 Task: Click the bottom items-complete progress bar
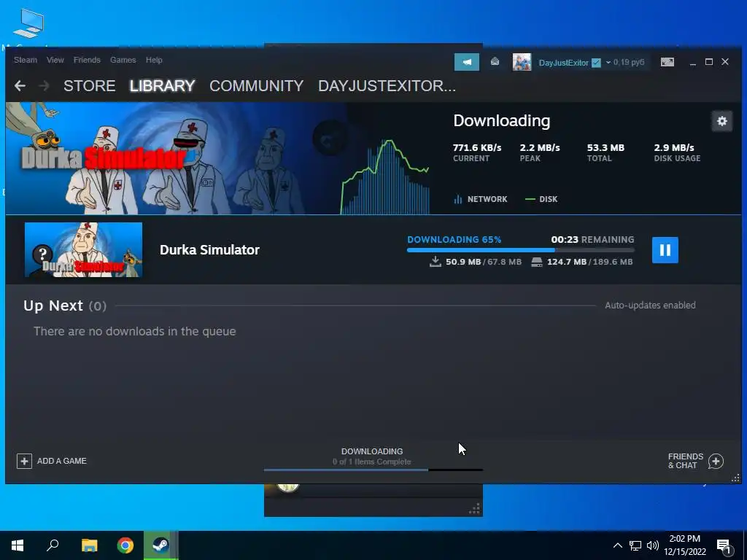pyautogui.click(x=373, y=470)
